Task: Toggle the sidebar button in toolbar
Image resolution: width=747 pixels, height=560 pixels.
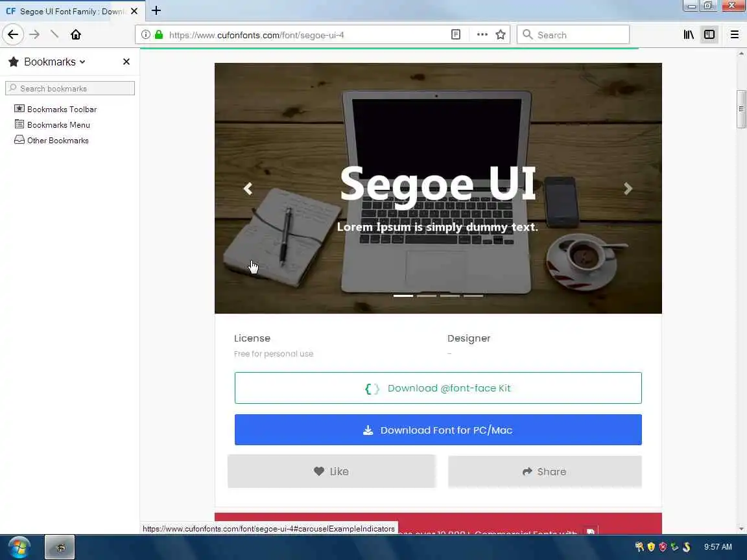Action: click(x=709, y=34)
